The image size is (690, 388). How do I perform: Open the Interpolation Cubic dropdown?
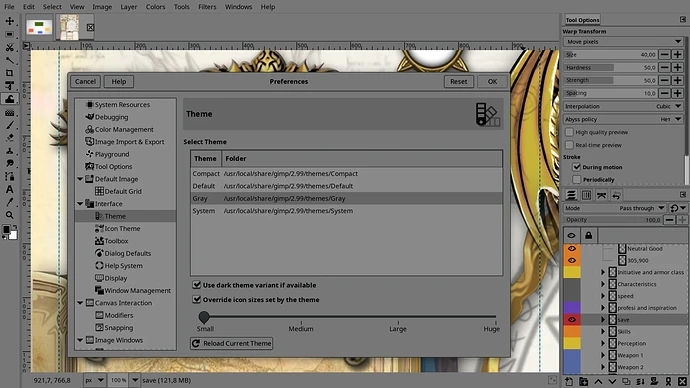tap(623, 106)
